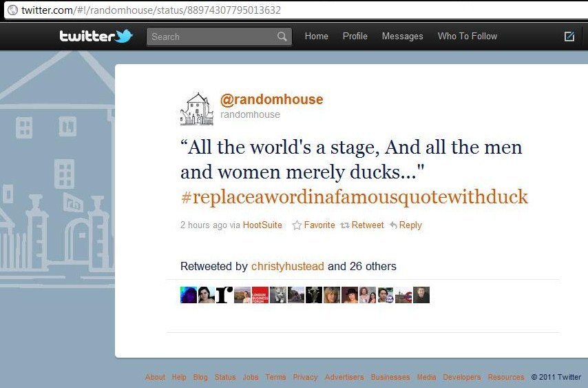This screenshot has width=588, height=388.
Task: Click the search magnifier icon
Action: pos(282,37)
